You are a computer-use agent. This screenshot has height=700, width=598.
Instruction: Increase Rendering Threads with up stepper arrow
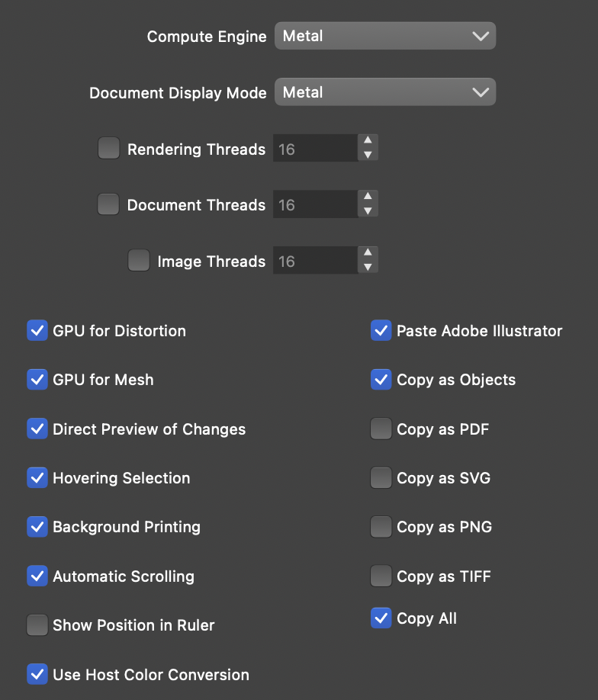click(368, 141)
